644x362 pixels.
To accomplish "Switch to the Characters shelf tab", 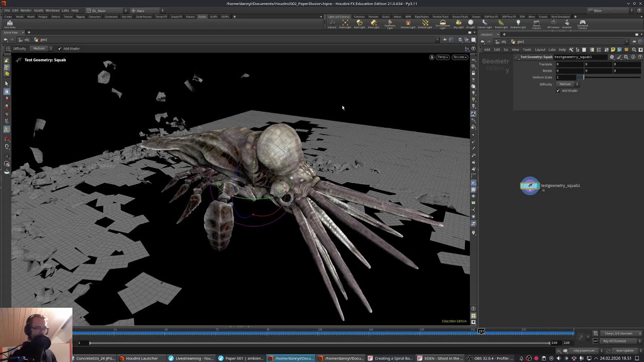I will (x=95, y=17).
